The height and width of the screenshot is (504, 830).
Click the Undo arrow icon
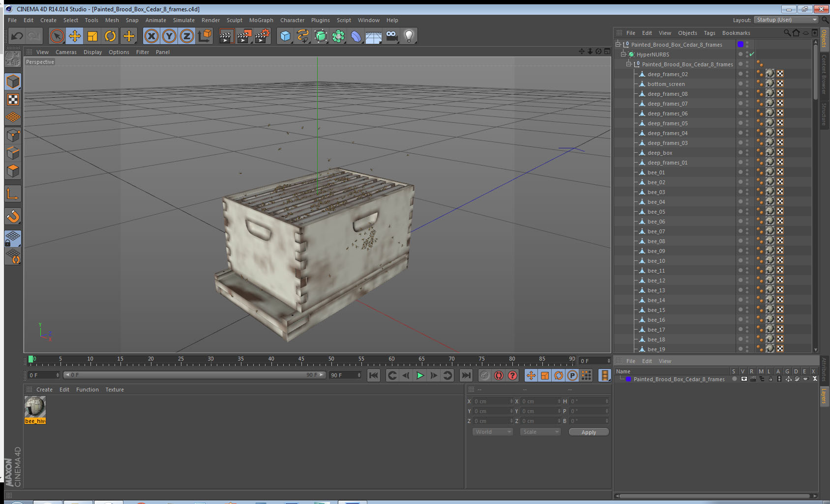point(17,36)
